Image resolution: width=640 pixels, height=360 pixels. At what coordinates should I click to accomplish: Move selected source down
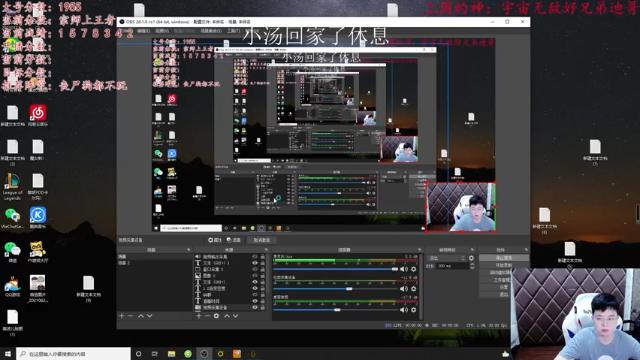click(x=236, y=316)
